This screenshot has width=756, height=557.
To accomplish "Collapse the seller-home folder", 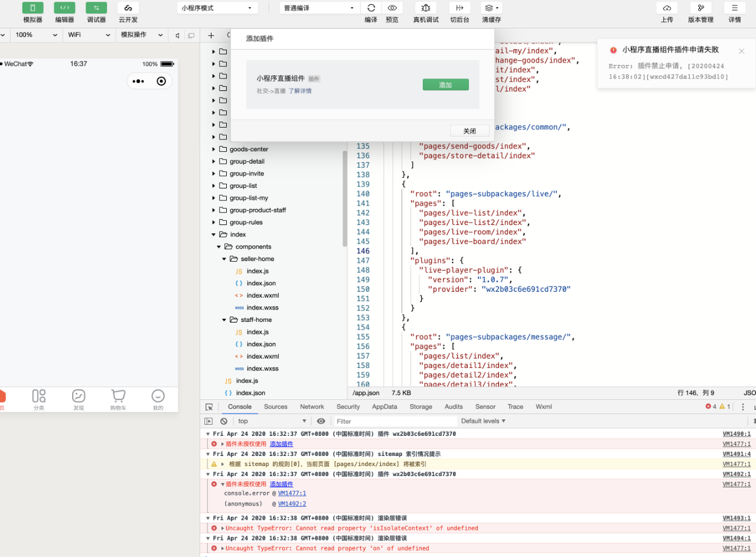I will pyautogui.click(x=224, y=259).
